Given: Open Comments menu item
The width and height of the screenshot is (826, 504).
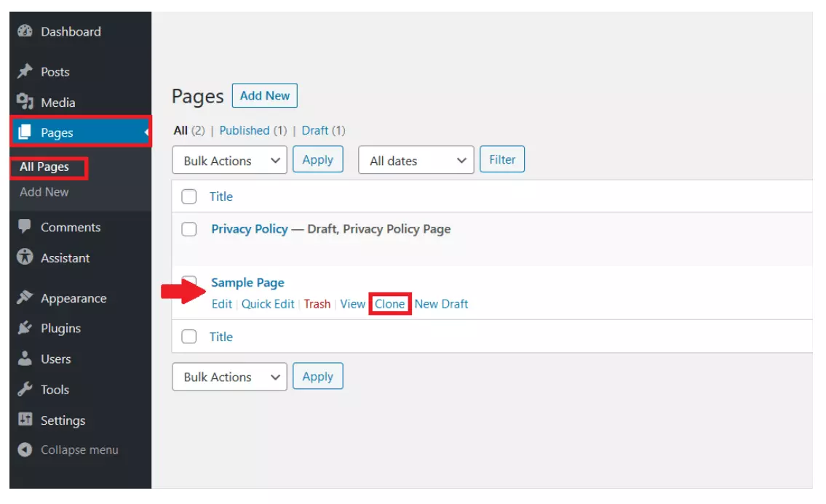Looking at the screenshot, I should tap(71, 227).
